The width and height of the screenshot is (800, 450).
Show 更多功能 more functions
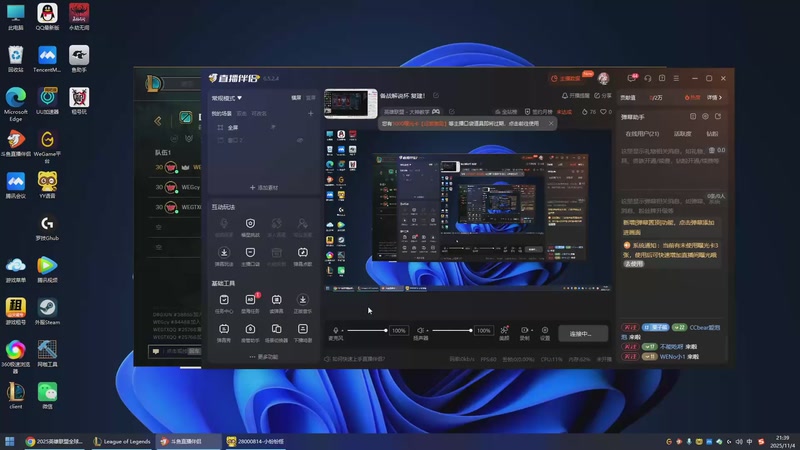264,357
